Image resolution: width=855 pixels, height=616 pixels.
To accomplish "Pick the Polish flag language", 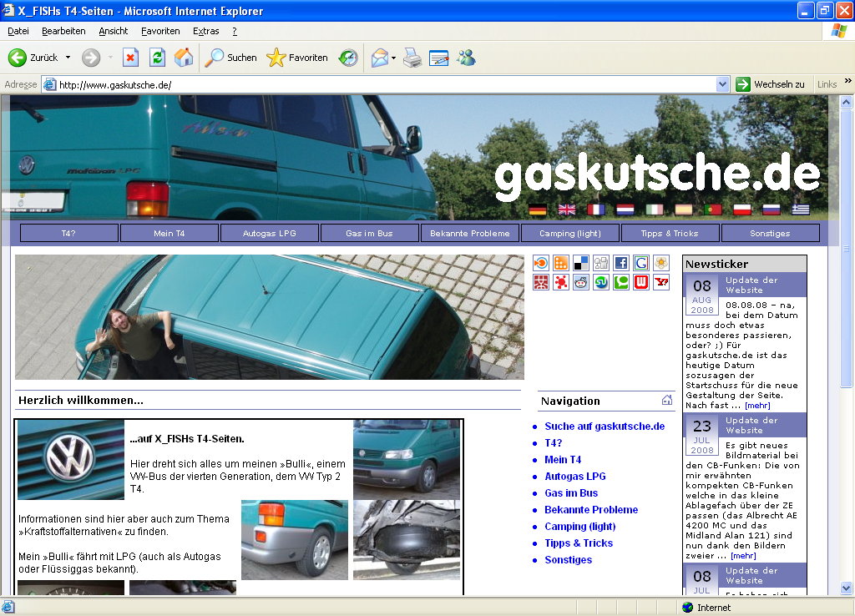I will pyautogui.click(x=742, y=210).
